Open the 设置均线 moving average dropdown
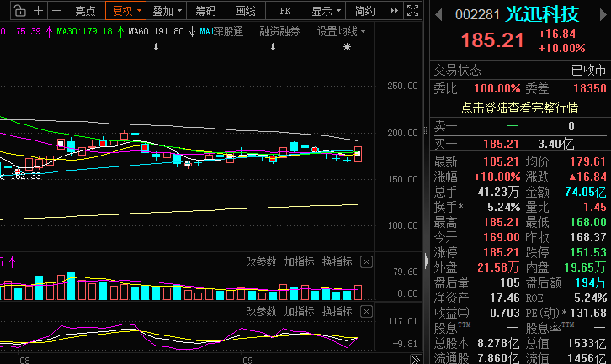This screenshot has width=611, height=364. point(341,32)
